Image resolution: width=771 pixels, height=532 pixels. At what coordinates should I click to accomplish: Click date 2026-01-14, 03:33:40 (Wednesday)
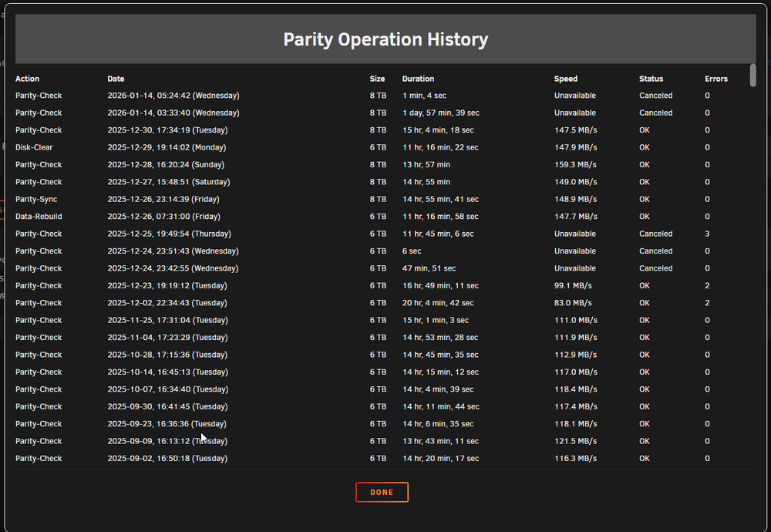(173, 113)
